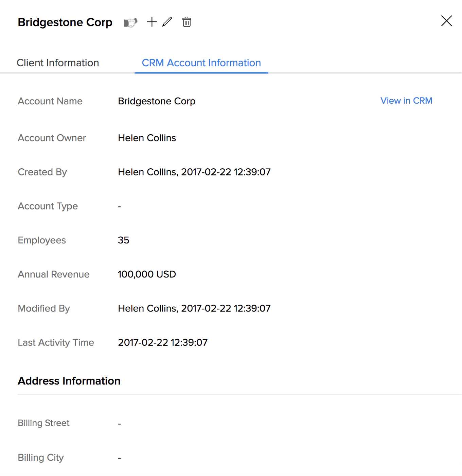Click the Account Type field label
Screen dimensions: 462x476
coord(48,206)
